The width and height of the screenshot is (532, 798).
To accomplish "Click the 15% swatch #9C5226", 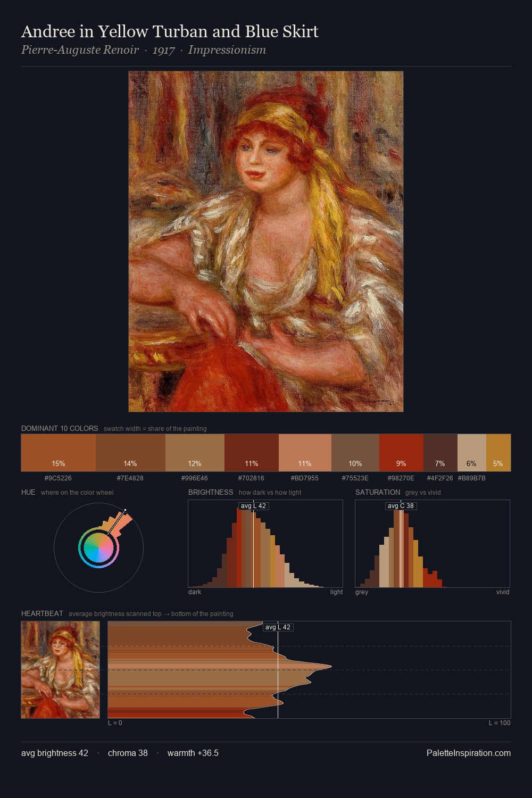I will click(x=59, y=453).
